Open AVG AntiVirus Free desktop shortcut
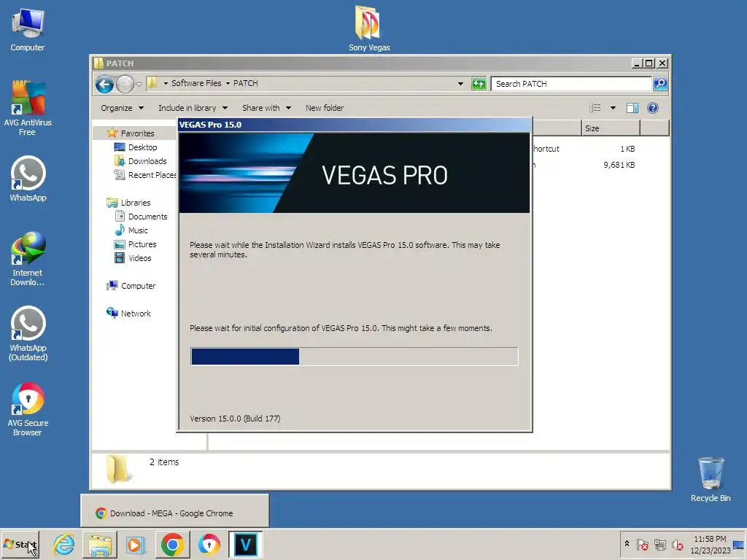The height and width of the screenshot is (560, 747). click(x=28, y=108)
